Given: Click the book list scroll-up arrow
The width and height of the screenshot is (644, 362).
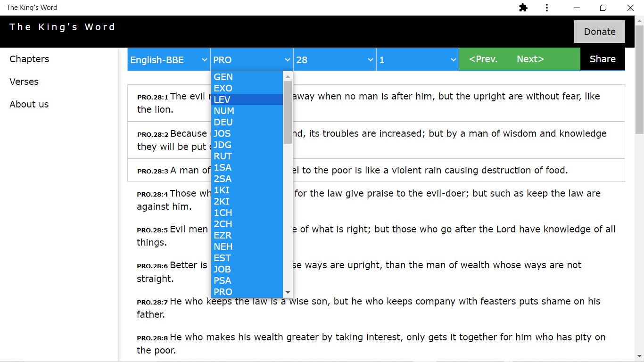Looking at the screenshot, I should (288, 76).
